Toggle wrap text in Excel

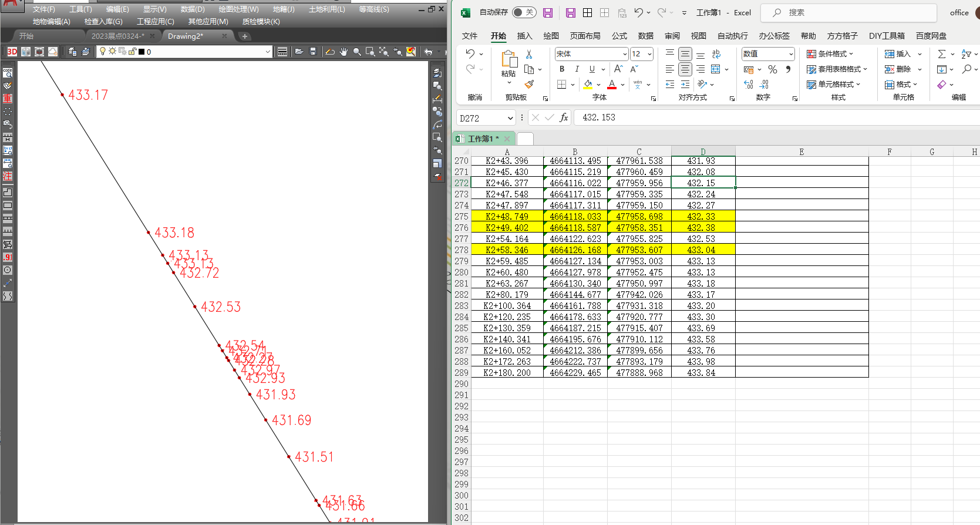point(716,54)
